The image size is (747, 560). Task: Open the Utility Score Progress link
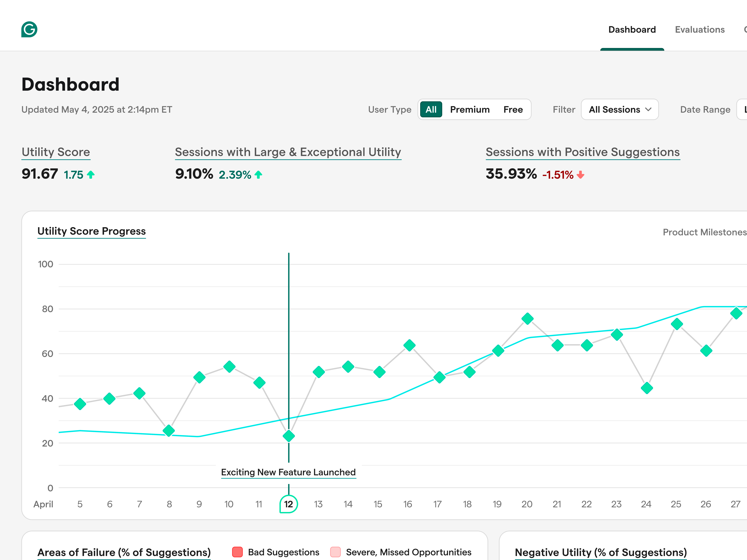(92, 231)
